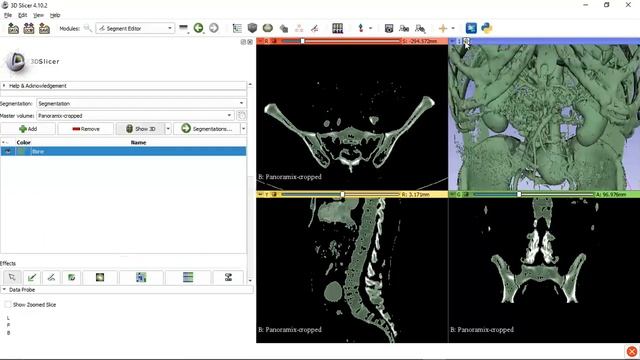
Task: Open the Transforms module icon
Action: (284, 28)
